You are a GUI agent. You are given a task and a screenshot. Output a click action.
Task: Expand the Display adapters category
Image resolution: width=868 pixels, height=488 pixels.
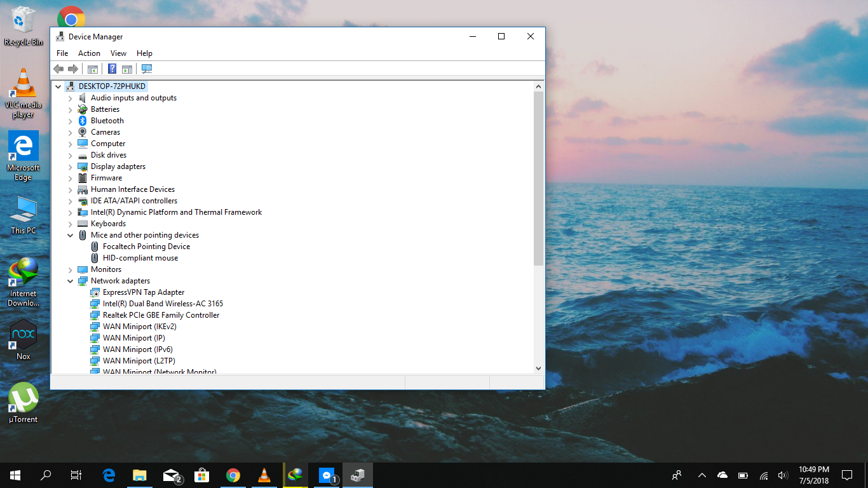coord(71,166)
